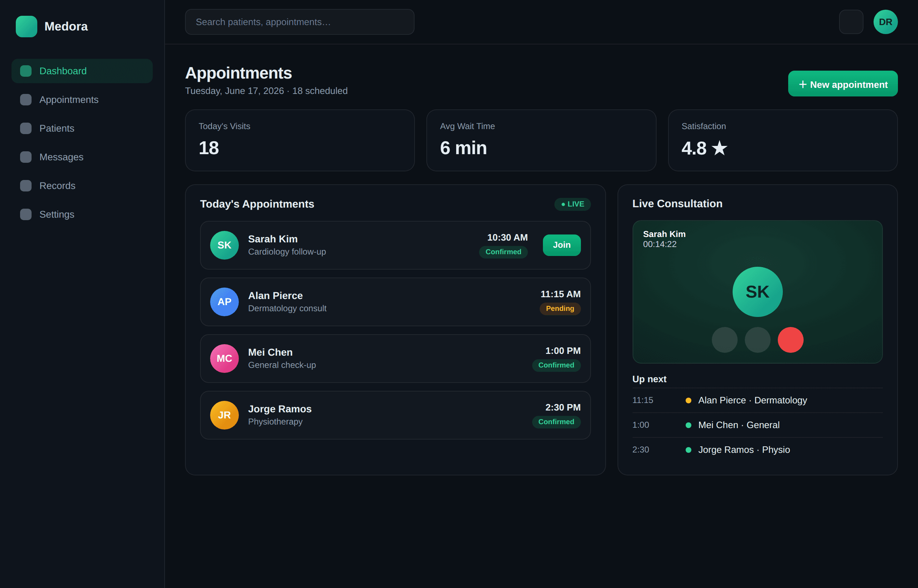Click Cardiology follow-up description
The height and width of the screenshot is (588, 918).
click(287, 252)
